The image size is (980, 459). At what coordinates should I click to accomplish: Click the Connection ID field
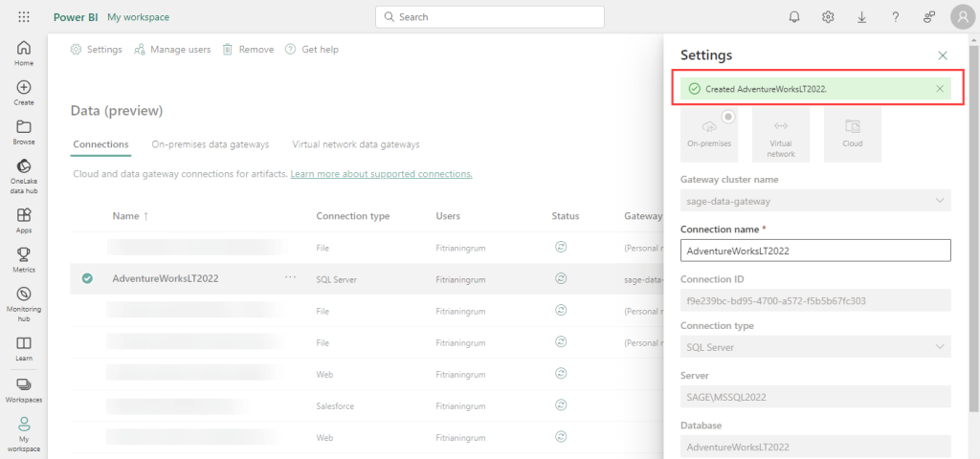pyautogui.click(x=815, y=300)
